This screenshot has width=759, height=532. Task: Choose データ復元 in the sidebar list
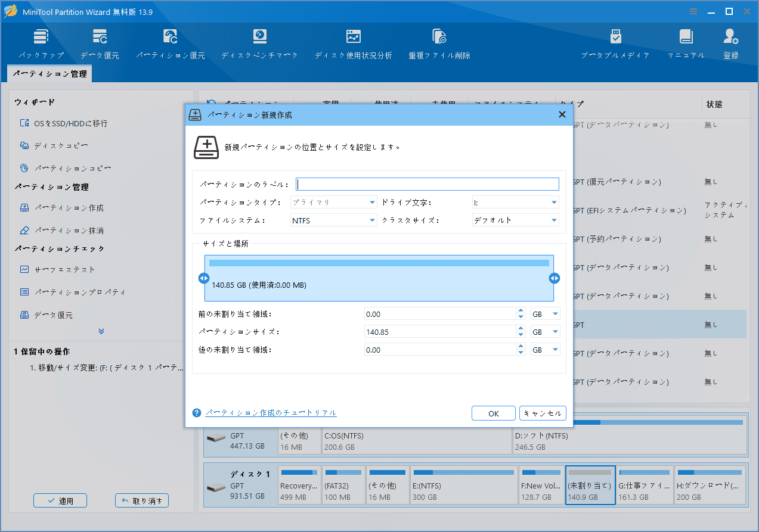47,315
